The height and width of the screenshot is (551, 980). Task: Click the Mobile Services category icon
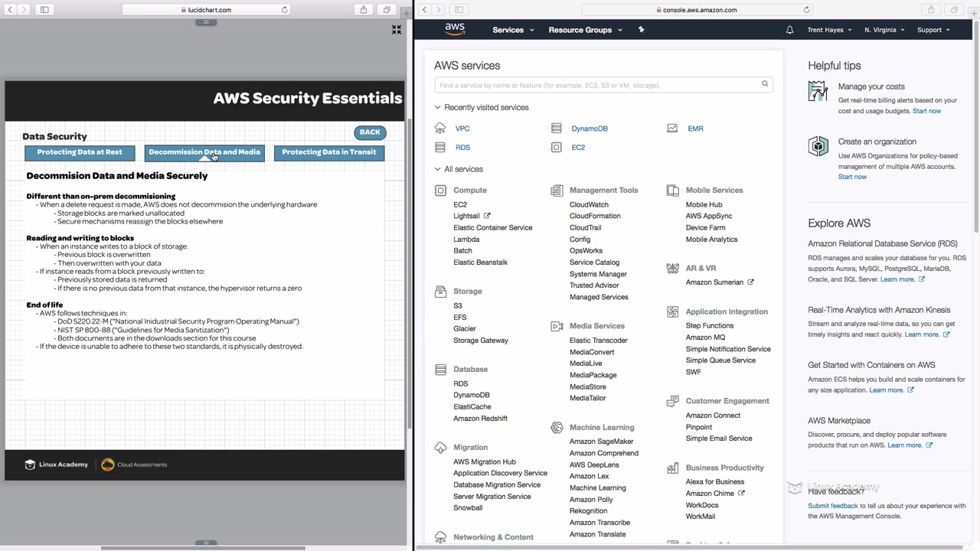click(x=672, y=191)
